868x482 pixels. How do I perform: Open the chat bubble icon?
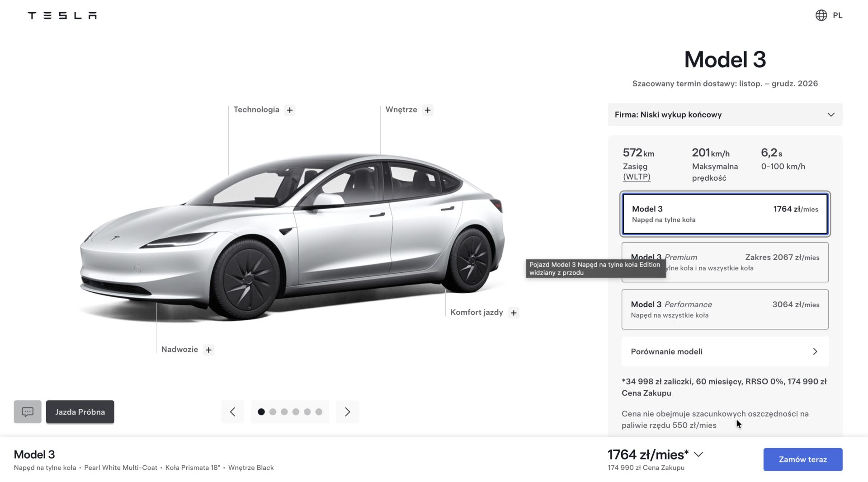[28, 412]
